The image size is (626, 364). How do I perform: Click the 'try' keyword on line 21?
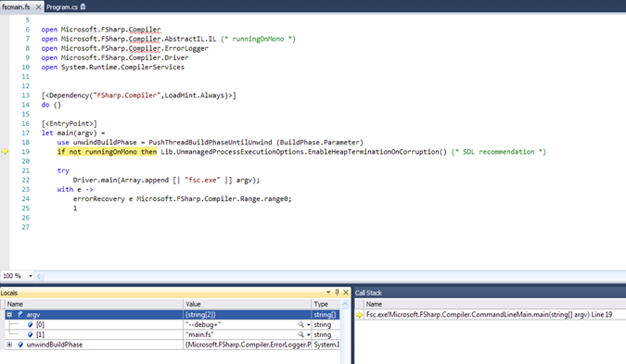(63, 170)
